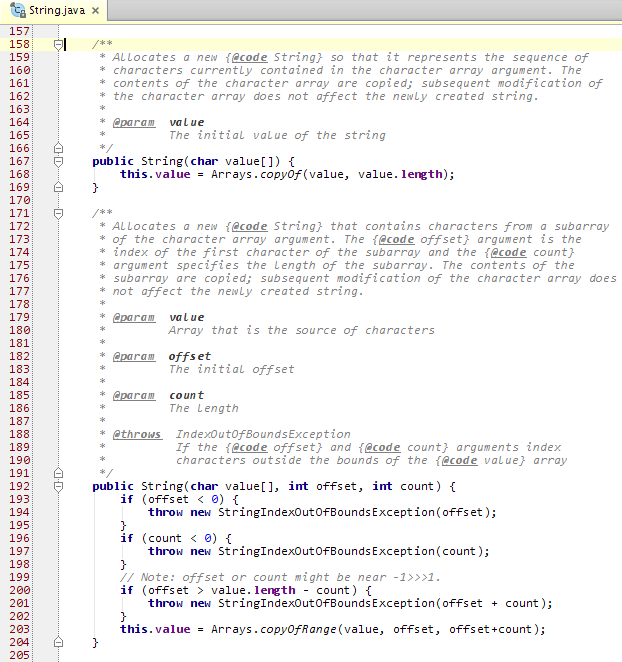Click the copyOf method call on line 168
Screen dimensions: 622x662
click(x=280, y=174)
